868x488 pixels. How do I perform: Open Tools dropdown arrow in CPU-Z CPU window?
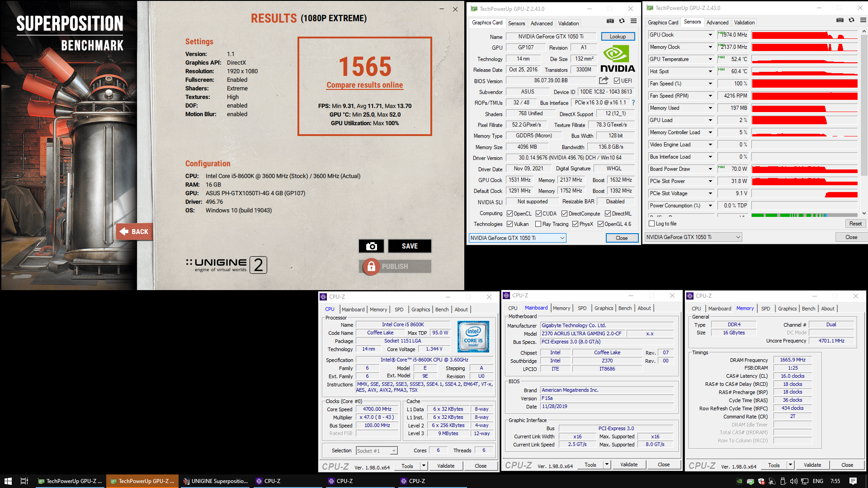tap(424, 466)
